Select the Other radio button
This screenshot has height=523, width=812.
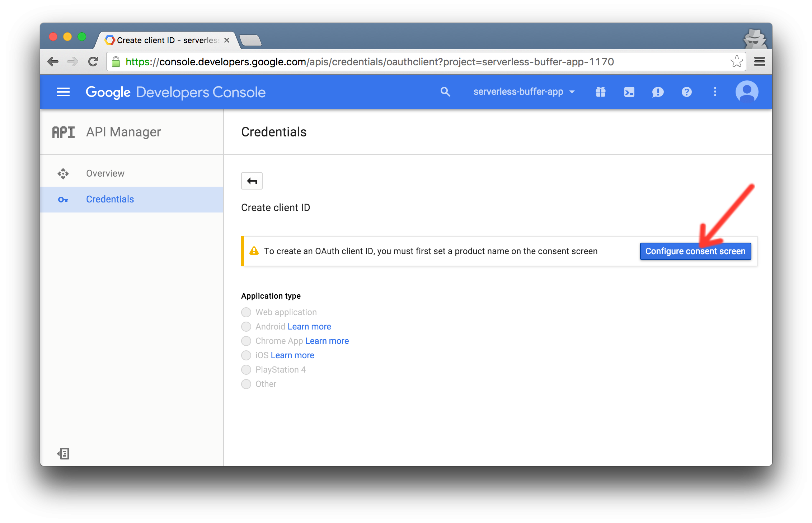point(246,384)
